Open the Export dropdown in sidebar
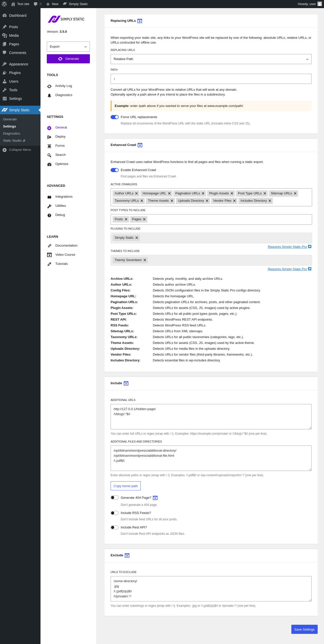Screen dimensions: 324x644 (x=68, y=47)
